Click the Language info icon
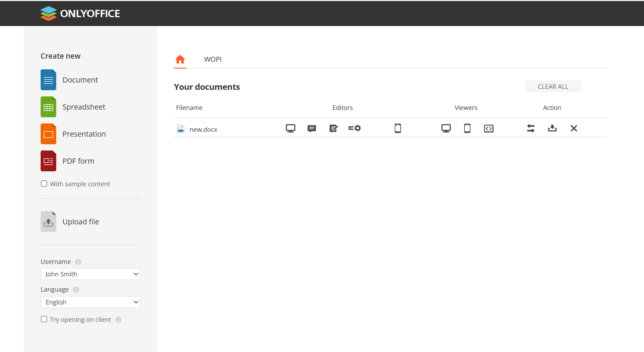 [76, 290]
